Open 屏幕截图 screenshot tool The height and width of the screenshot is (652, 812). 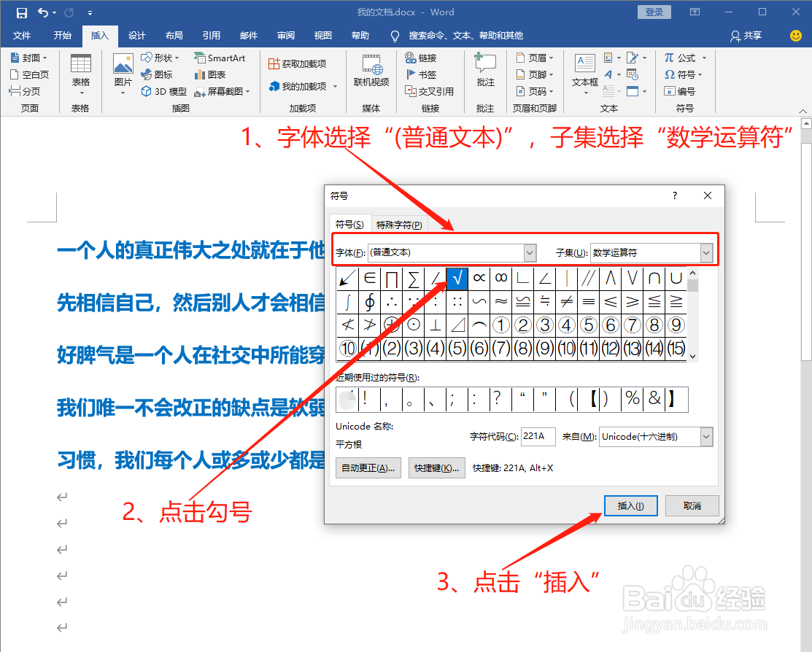(223, 91)
